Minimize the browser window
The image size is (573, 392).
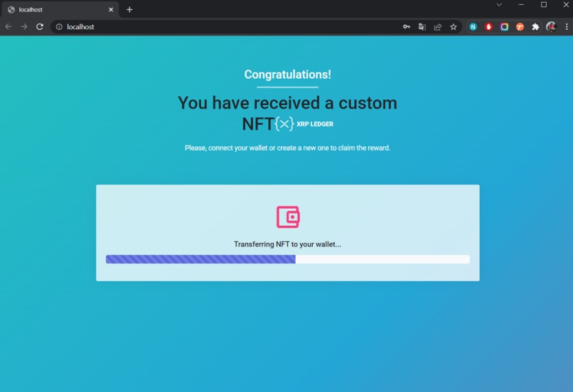[521, 5]
